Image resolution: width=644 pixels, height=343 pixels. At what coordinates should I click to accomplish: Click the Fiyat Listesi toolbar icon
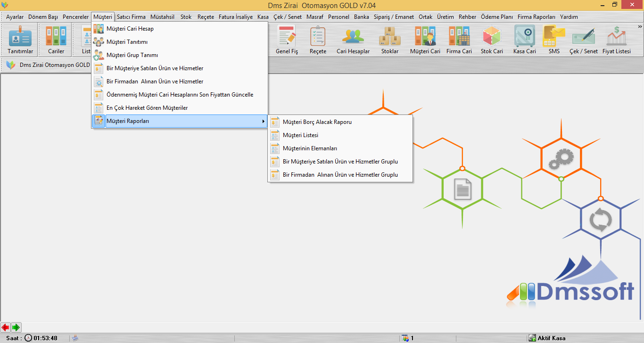coord(616,40)
